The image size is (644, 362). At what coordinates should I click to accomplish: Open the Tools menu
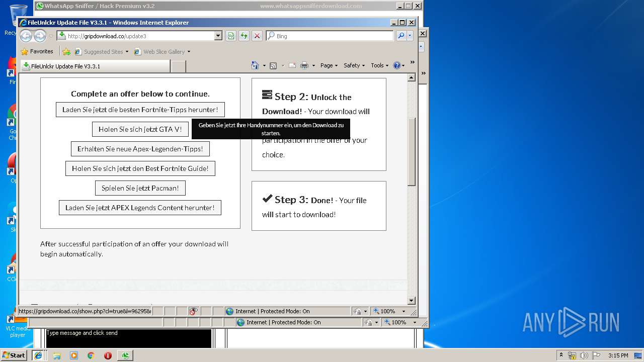pyautogui.click(x=380, y=65)
